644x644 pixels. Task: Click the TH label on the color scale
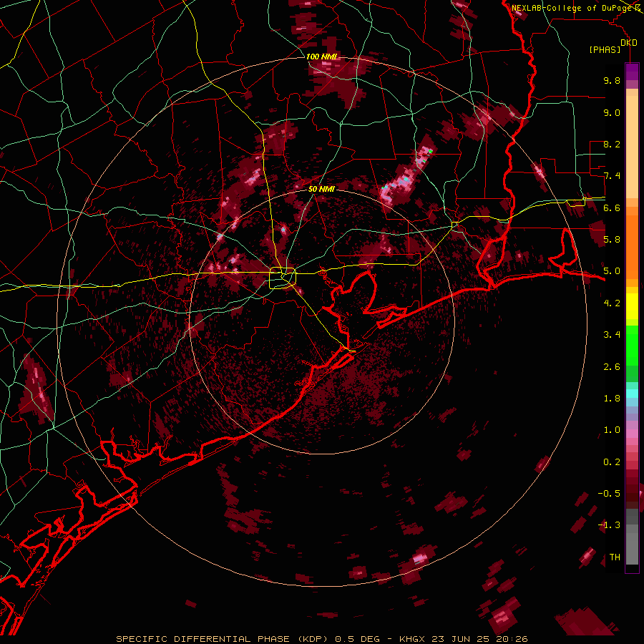tap(615, 557)
